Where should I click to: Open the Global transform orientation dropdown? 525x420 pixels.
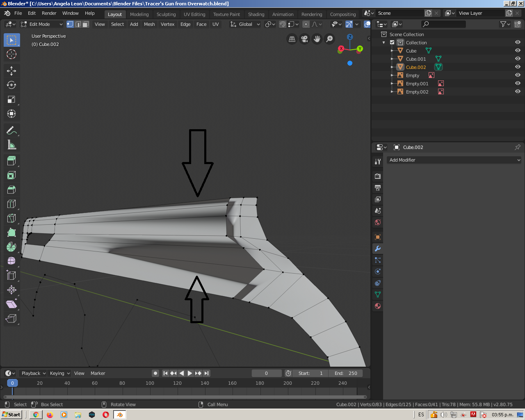pos(245,24)
